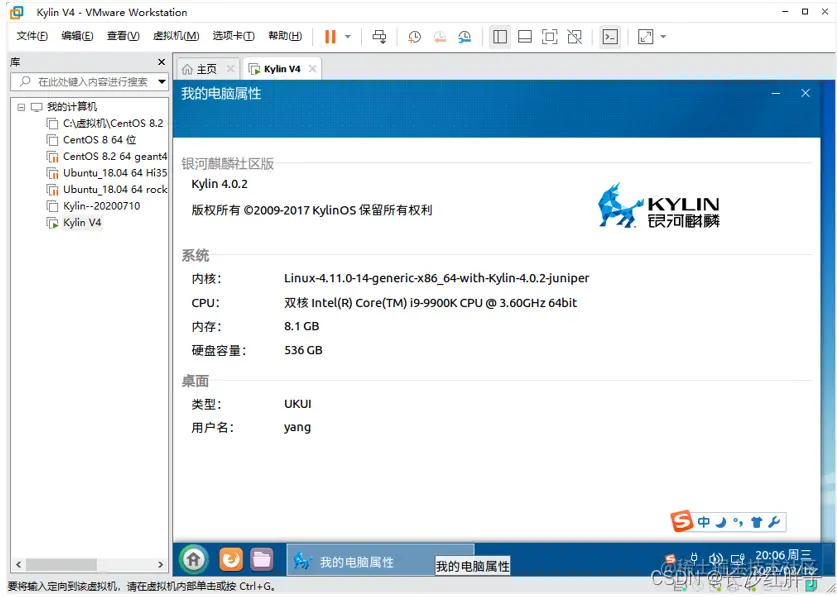
Task: Click the send Ctrl+Alt+Del toolbar icon
Action: click(x=380, y=36)
